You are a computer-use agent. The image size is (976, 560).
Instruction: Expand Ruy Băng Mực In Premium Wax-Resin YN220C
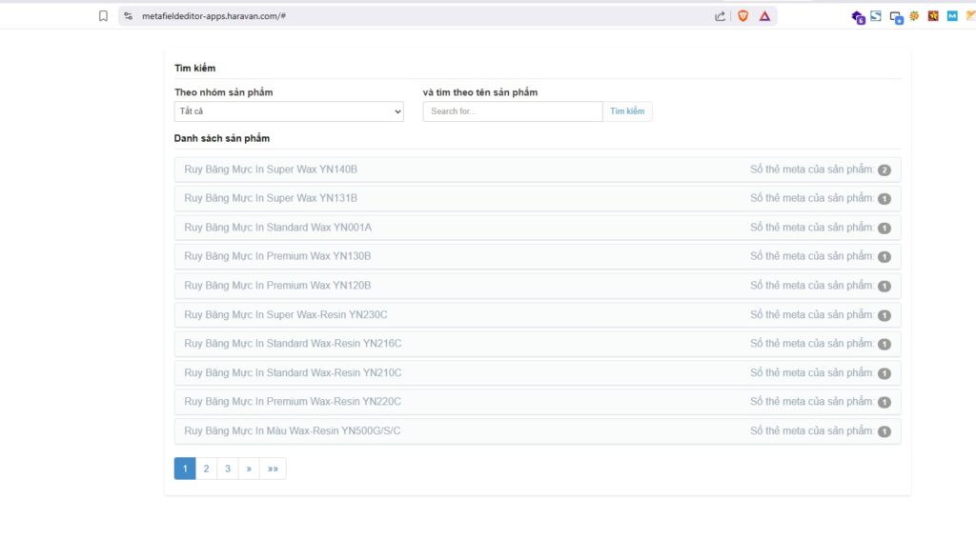pos(293,402)
